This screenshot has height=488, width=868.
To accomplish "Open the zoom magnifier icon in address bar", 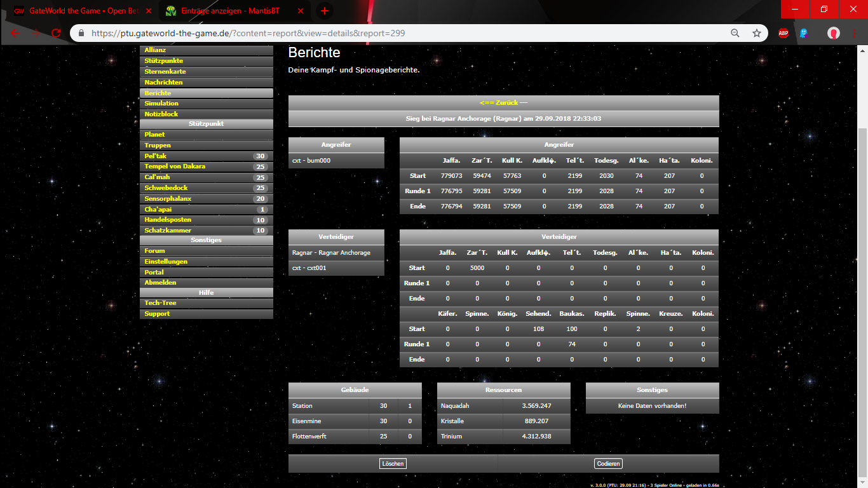I will tap(735, 33).
